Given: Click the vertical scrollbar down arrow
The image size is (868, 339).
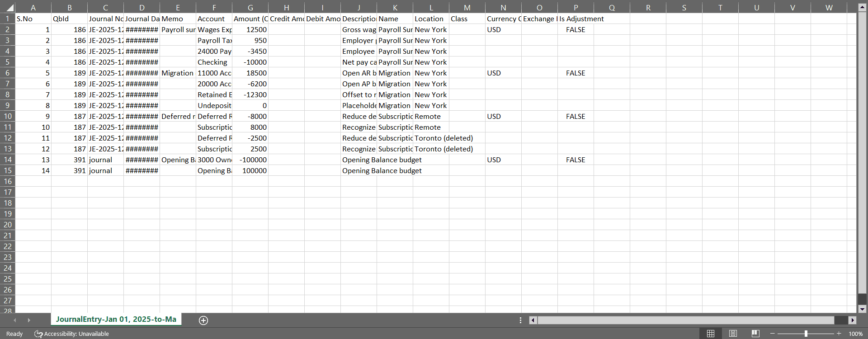Looking at the screenshot, I should pos(862,309).
